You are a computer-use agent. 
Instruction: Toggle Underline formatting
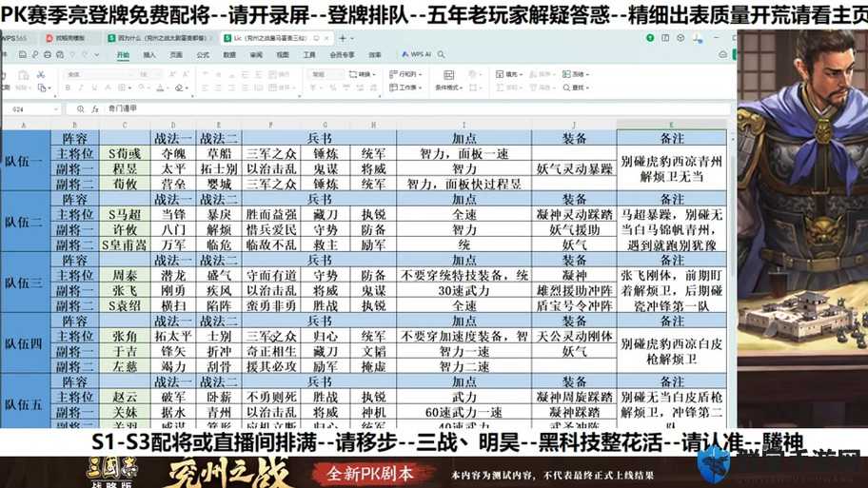[94, 88]
